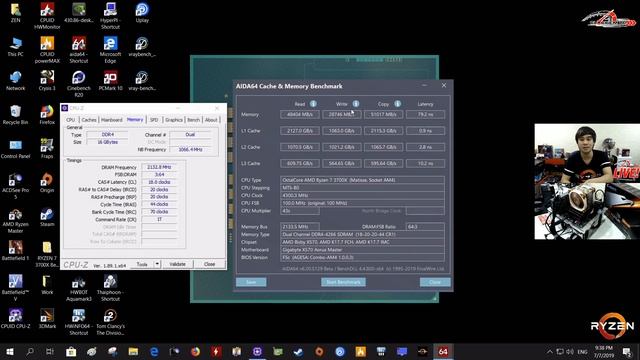Show hidden system tray icons
The image size is (640, 360).
pos(550,351)
